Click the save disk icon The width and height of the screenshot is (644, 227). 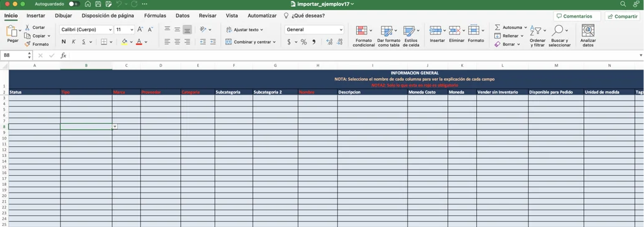(98, 4)
